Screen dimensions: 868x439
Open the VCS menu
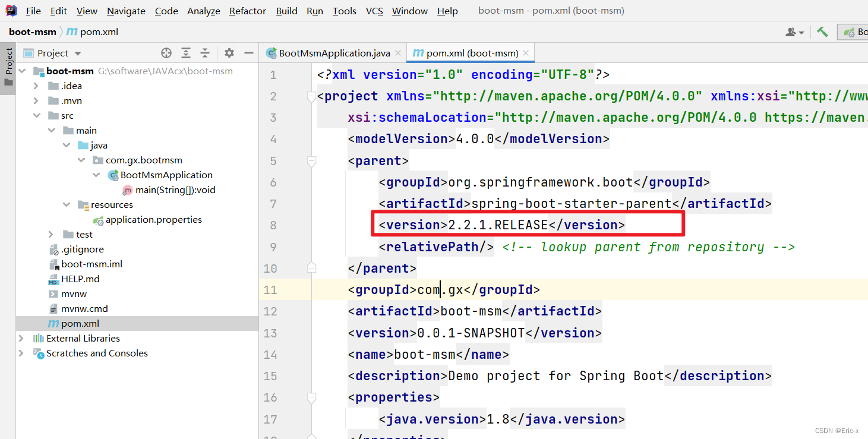pos(374,11)
